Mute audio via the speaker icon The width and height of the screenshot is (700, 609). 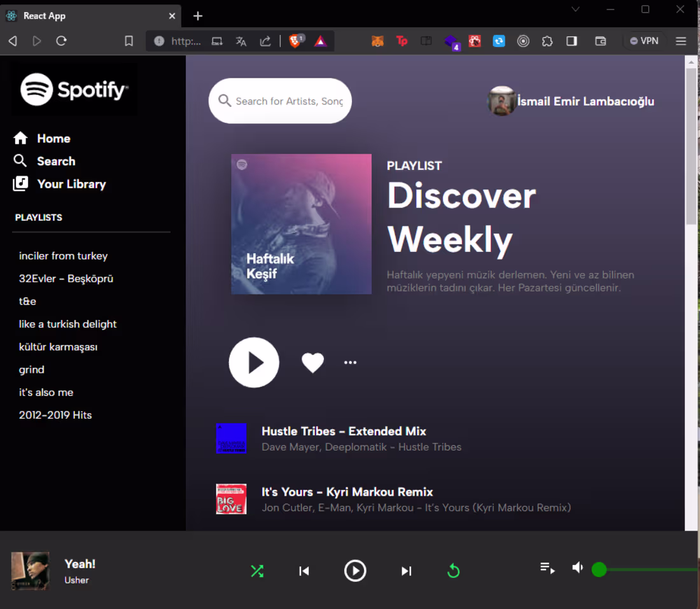click(577, 567)
